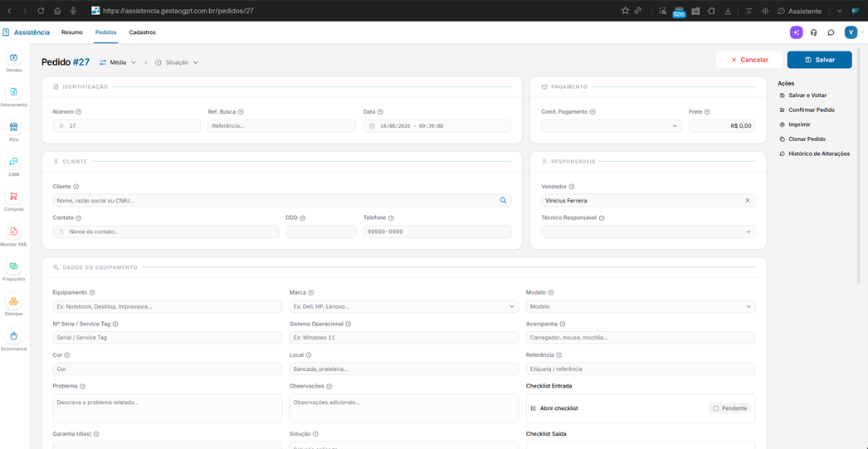Open the Situação status dropdown
This screenshot has width=868, height=449.
tap(176, 62)
